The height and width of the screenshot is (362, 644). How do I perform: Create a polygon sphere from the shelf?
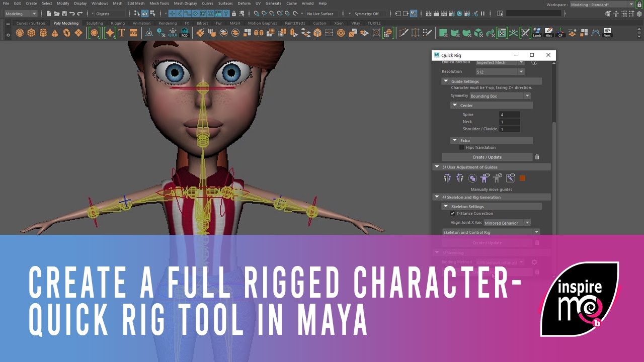tap(20, 33)
